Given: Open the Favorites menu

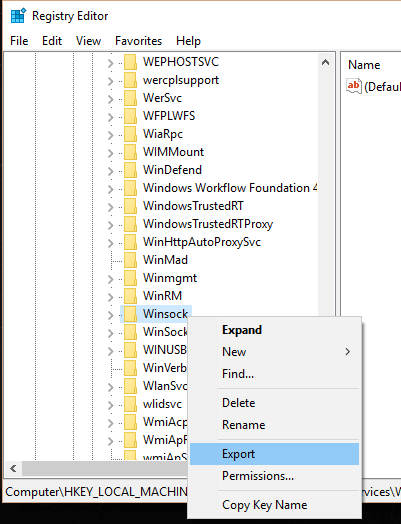Looking at the screenshot, I should [x=138, y=41].
